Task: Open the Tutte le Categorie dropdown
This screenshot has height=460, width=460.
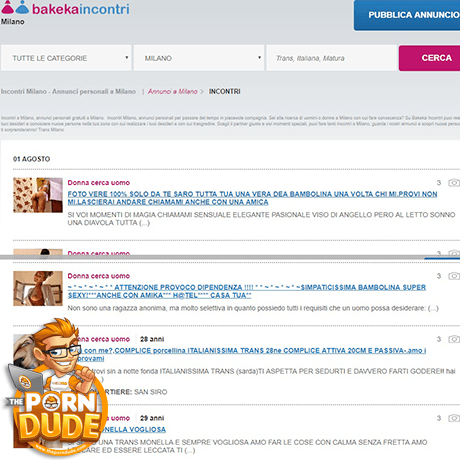Action: pyautogui.click(x=66, y=58)
